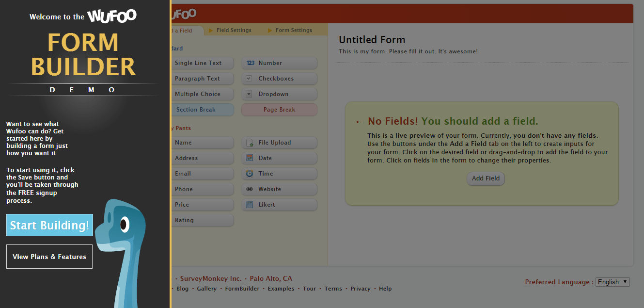The width and height of the screenshot is (644, 308).
Task: Open the Examples footer link
Action: point(281,289)
